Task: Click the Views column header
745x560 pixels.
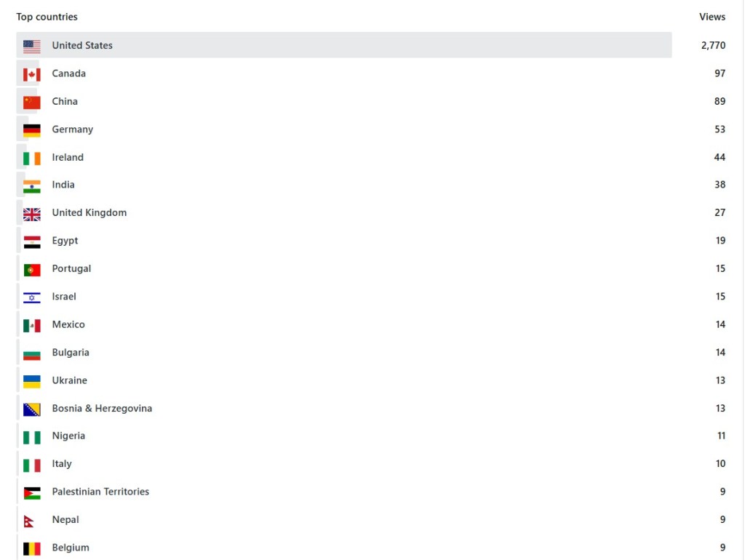Action: click(x=712, y=17)
